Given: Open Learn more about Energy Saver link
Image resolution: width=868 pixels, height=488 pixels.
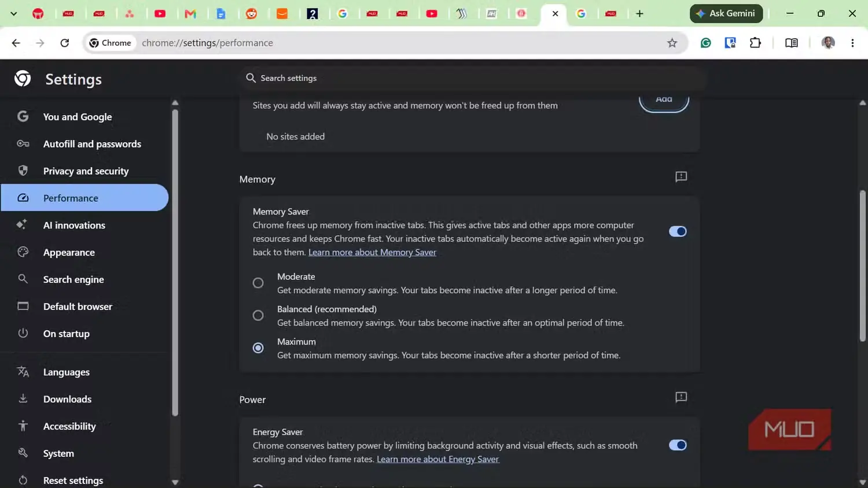Looking at the screenshot, I should click(437, 459).
